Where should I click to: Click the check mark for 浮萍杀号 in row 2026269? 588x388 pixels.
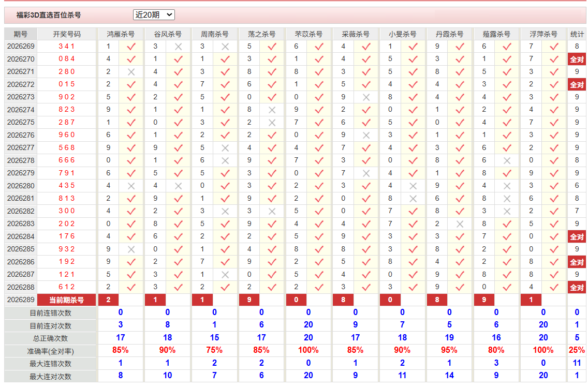pyautogui.click(x=554, y=47)
